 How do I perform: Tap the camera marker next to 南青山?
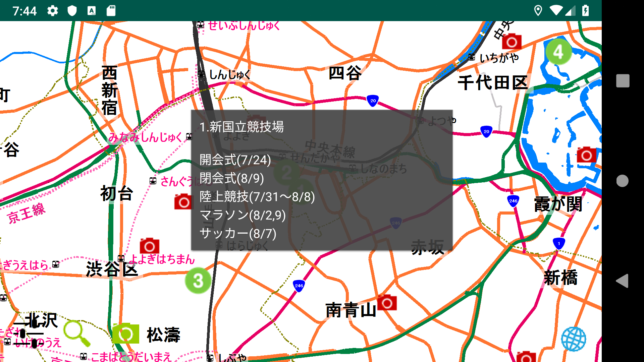[387, 303]
